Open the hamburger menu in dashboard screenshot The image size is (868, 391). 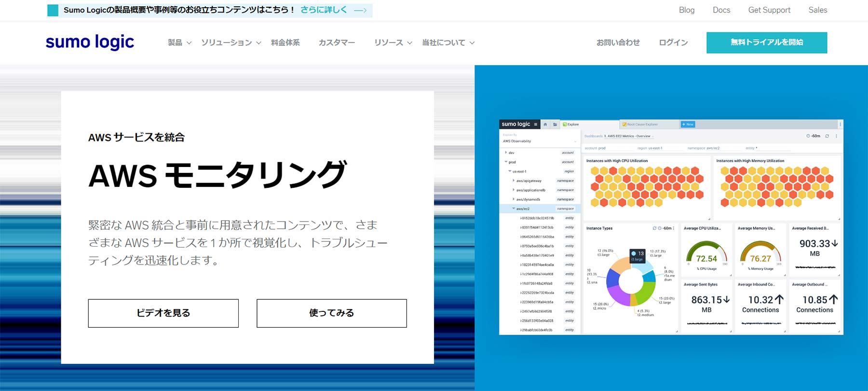pos(535,125)
